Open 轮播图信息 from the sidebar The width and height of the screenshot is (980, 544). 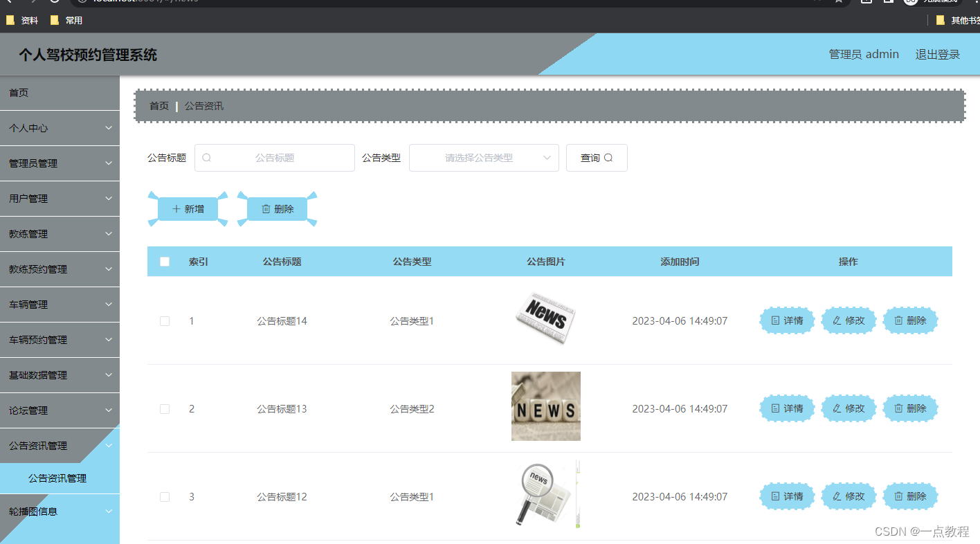coord(60,511)
